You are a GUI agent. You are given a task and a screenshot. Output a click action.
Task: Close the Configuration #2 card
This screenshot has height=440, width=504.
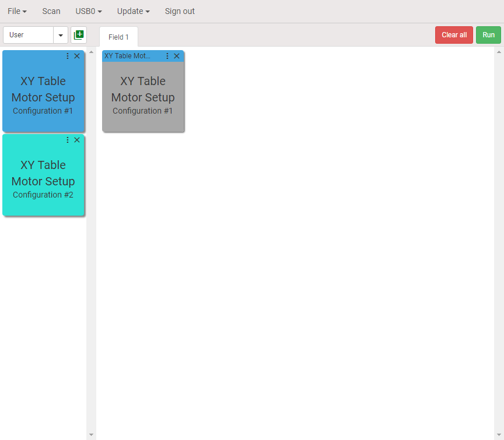click(x=77, y=140)
